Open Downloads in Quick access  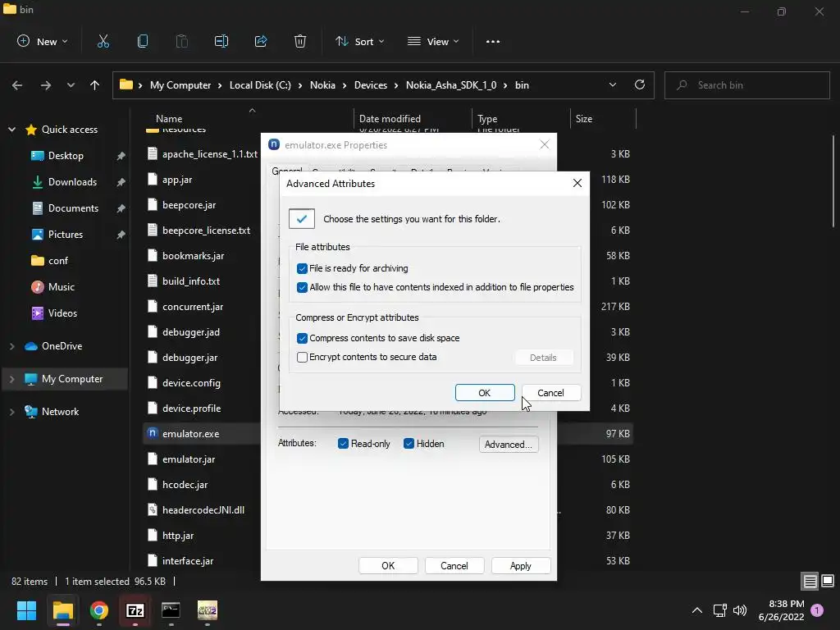click(x=72, y=182)
